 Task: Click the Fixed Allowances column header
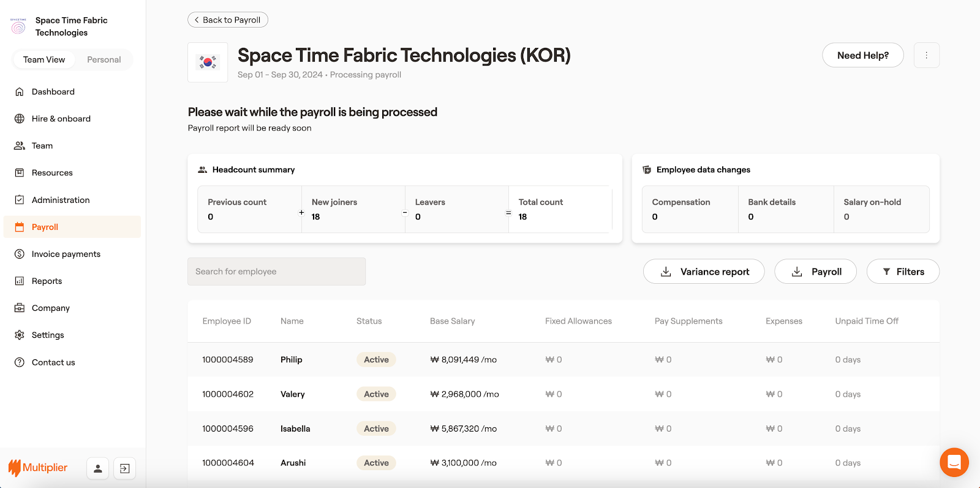click(x=579, y=321)
